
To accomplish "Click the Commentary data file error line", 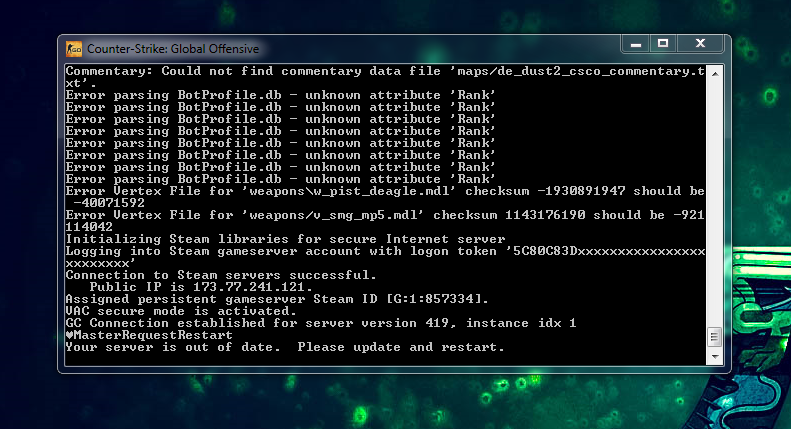I will 385,77.
